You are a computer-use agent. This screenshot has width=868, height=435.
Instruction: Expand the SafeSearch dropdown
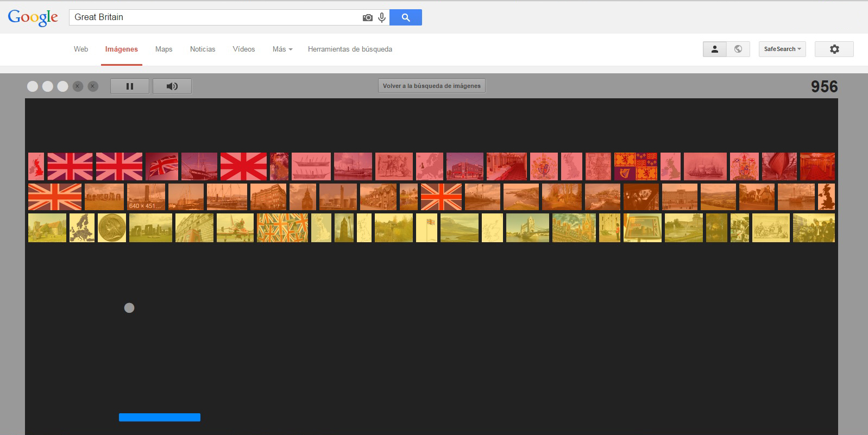pyautogui.click(x=782, y=49)
